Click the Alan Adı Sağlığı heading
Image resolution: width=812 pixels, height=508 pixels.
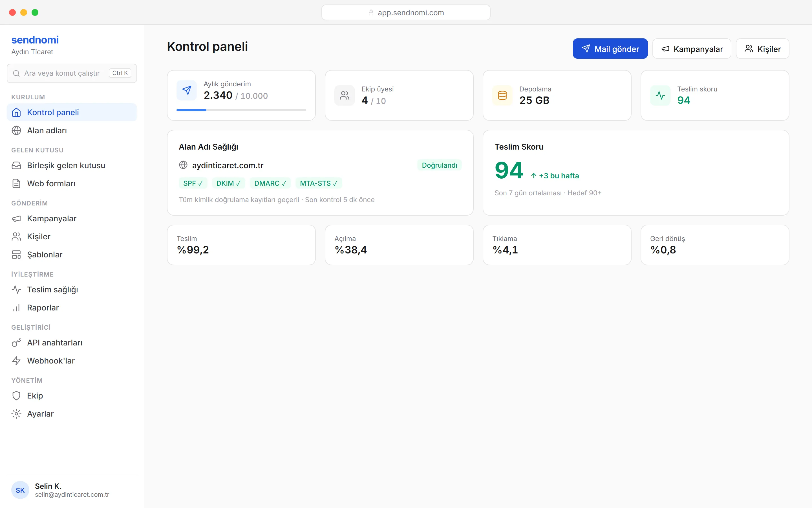pos(208,147)
